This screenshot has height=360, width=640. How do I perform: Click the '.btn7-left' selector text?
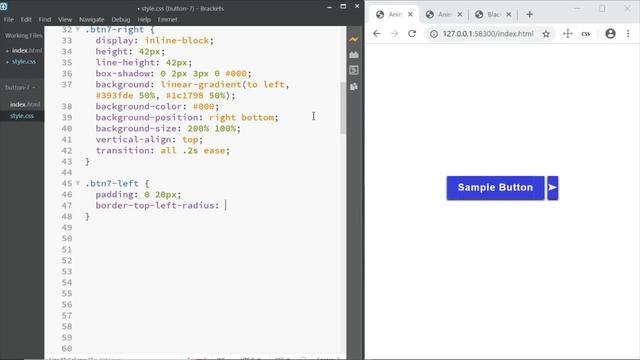111,183
